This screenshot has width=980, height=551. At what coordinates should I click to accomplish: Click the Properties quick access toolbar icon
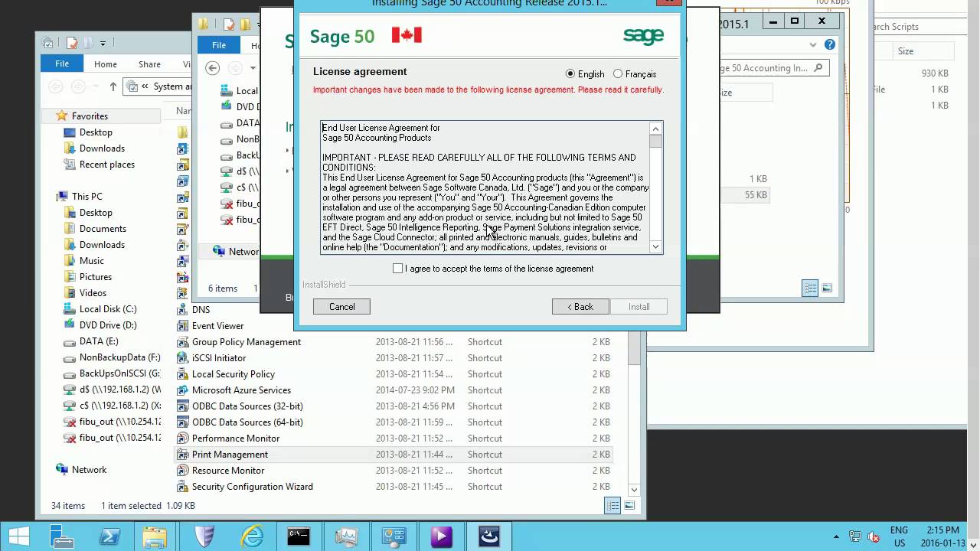[72, 43]
